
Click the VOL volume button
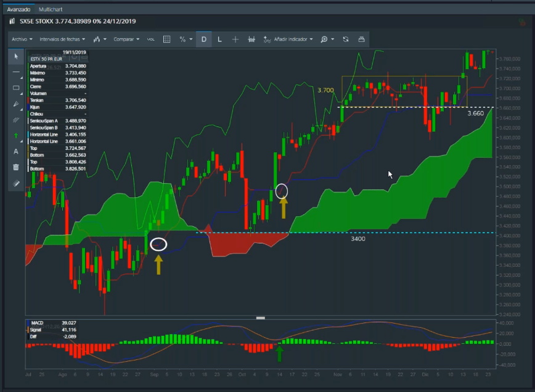150,39
